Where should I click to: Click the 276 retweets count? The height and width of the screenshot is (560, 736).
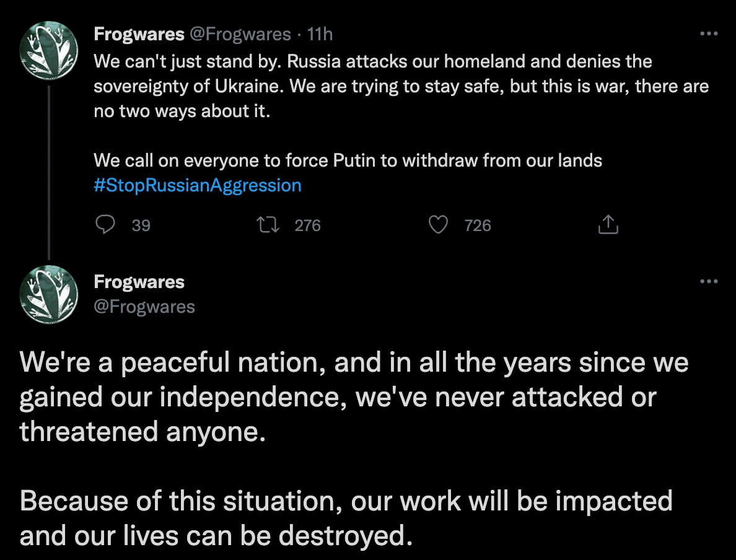tap(307, 225)
